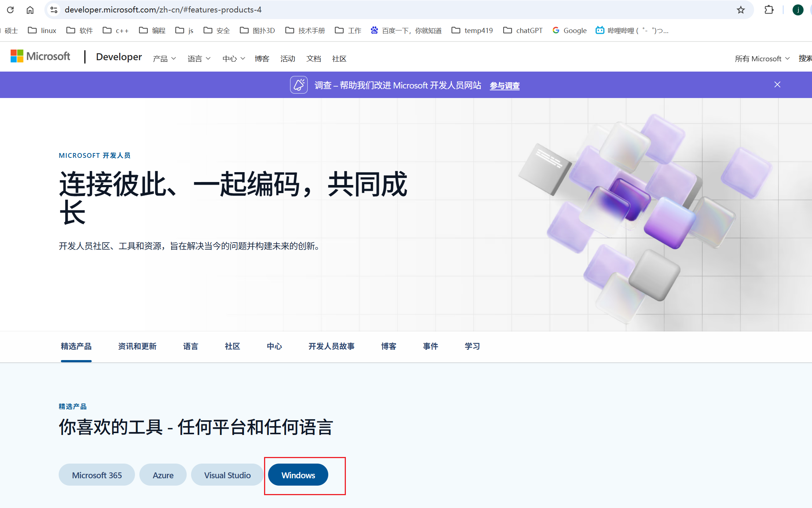The width and height of the screenshot is (812, 508).
Task: Expand the 产品 navigation dropdown
Action: click(x=164, y=58)
